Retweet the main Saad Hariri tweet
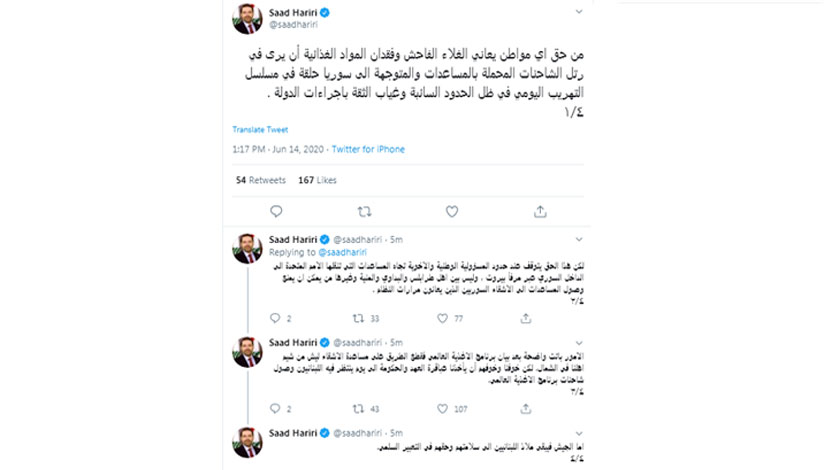The height and width of the screenshot is (470, 836). (x=364, y=212)
